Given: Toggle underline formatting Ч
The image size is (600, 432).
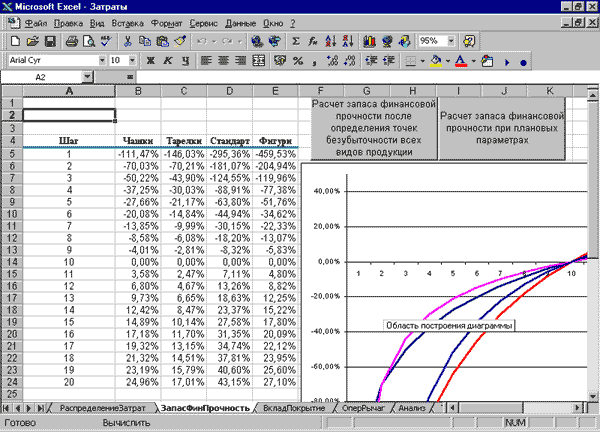Looking at the screenshot, I should [185, 61].
